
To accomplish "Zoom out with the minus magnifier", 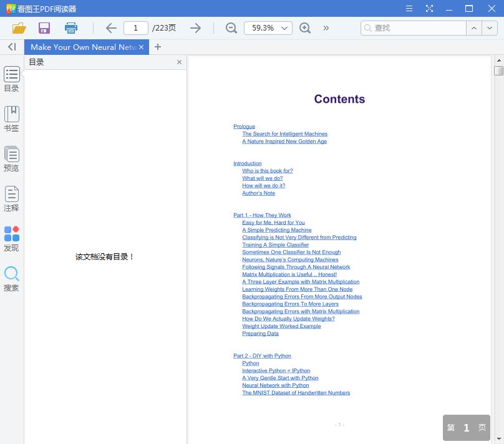I will click(231, 28).
